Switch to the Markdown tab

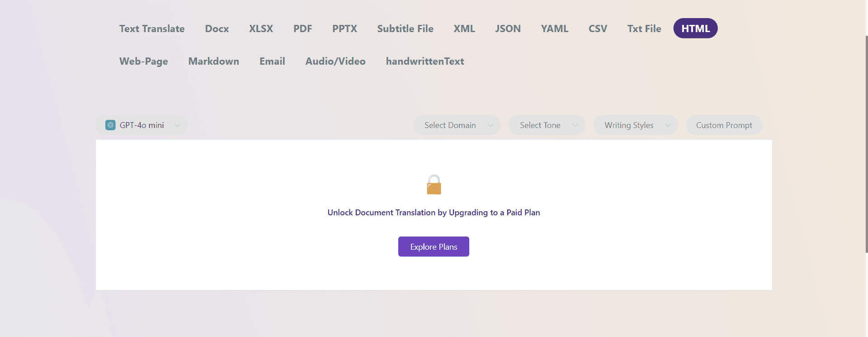(x=214, y=61)
